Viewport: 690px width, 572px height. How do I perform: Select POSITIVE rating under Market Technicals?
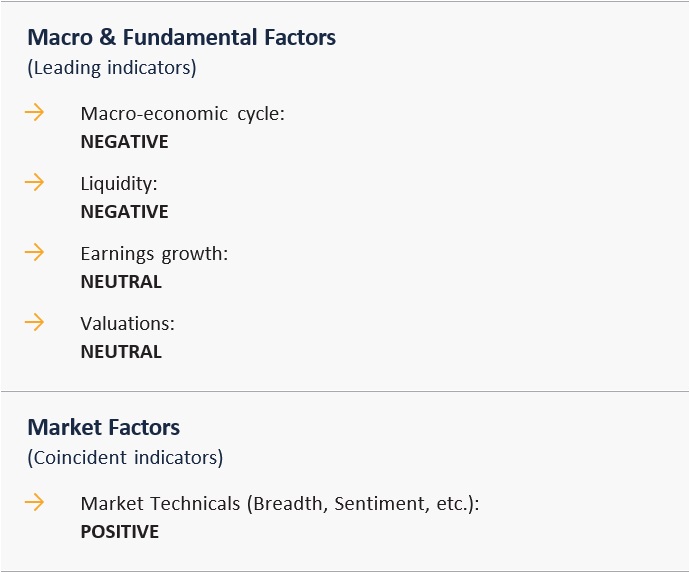click(119, 532)
